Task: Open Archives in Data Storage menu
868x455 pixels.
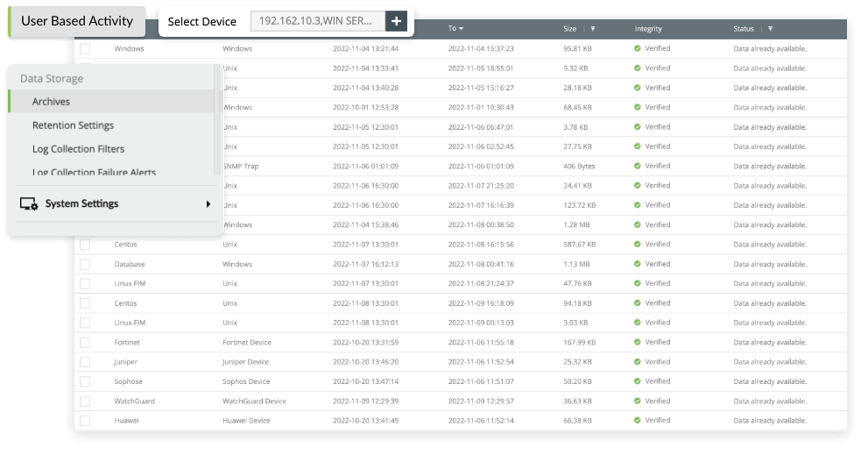Action: 51,102
